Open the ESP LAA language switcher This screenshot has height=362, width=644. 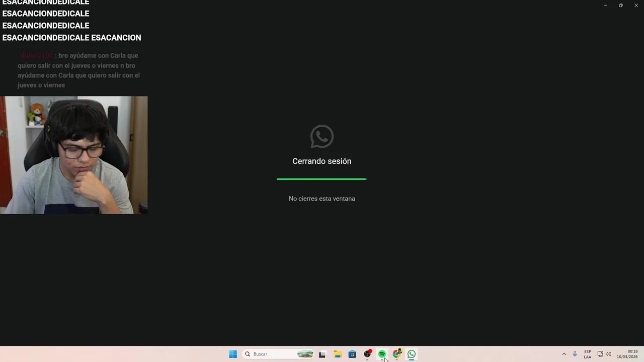click(x=588, y=354)
